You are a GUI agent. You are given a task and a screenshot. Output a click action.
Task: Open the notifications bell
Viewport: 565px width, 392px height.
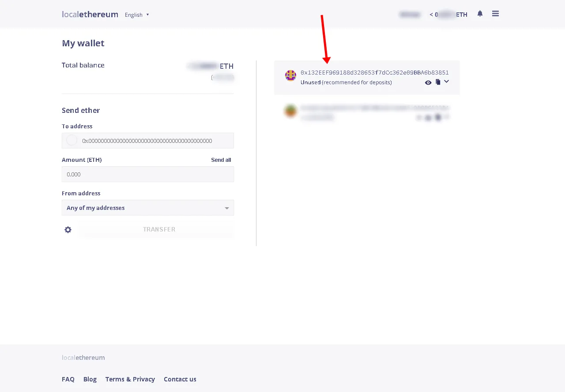coord(480,14)
